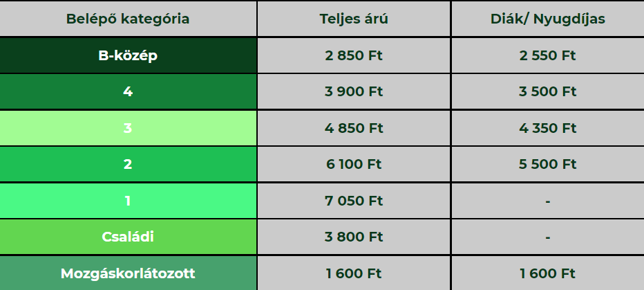Click the 5 500 Ft student price

pyautogui.click(x=547, y=164)
